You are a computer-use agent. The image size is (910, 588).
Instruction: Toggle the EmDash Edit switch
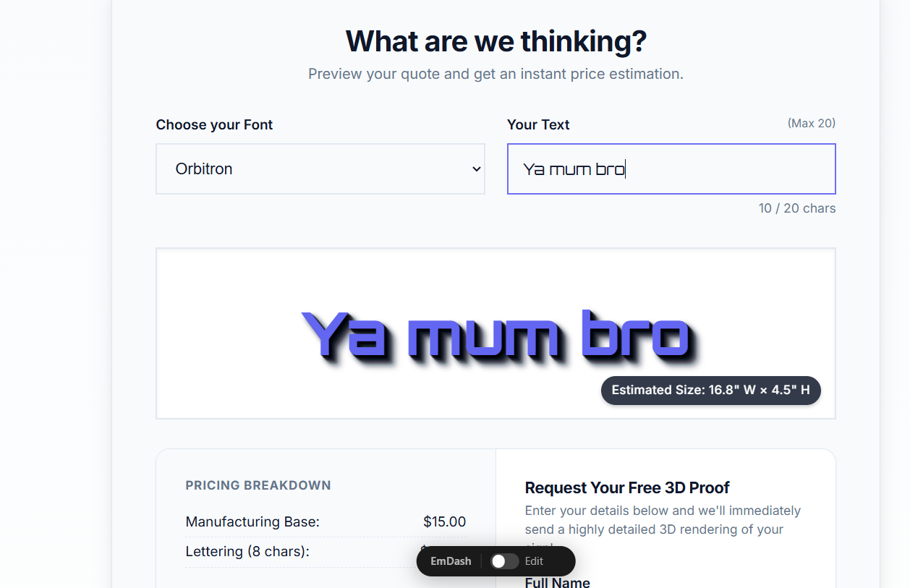(x=504, y=561)
